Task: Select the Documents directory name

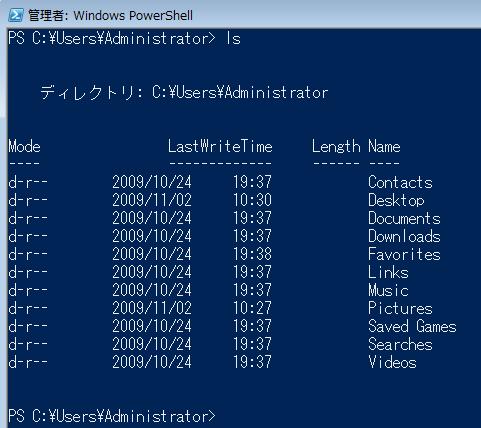Action: 404,218
